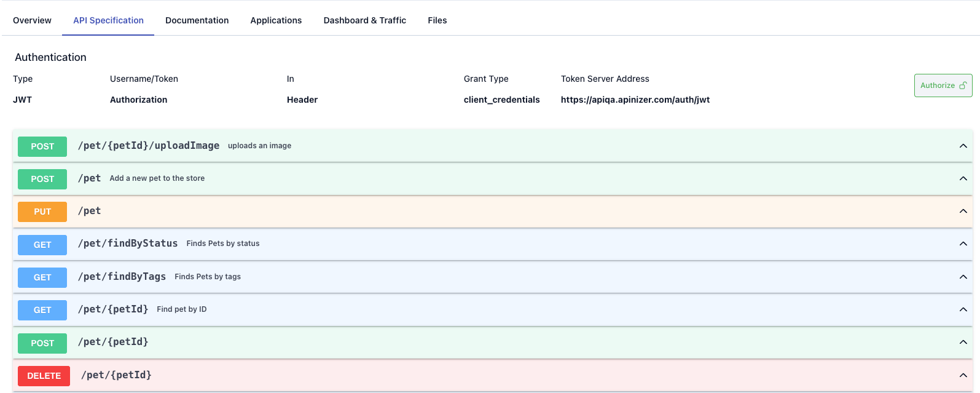This screenshot has height=393, width=980.
Task: Toggle chevron on POST /pet Add a new pet row
Action: tap(963, 178)
